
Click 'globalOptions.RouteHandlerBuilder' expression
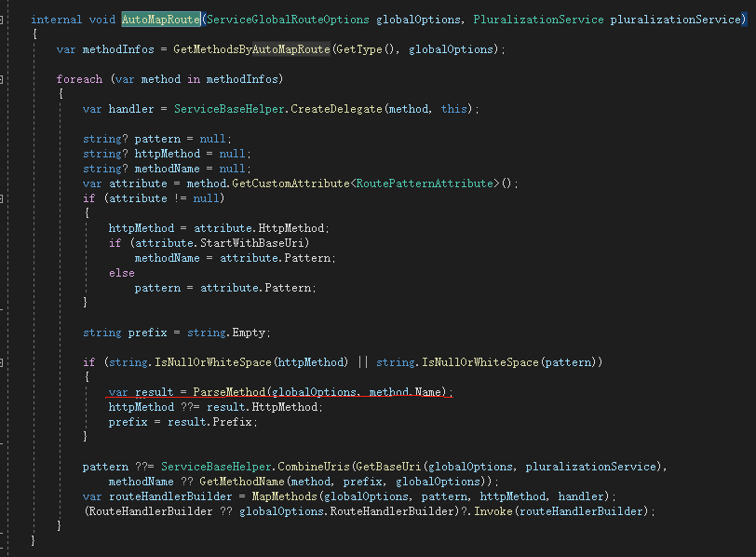(347, 512)
